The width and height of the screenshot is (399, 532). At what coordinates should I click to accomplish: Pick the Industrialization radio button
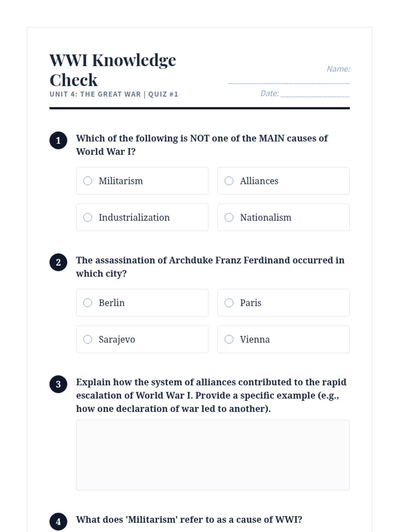pyautogui.click(x=88, y=217)
